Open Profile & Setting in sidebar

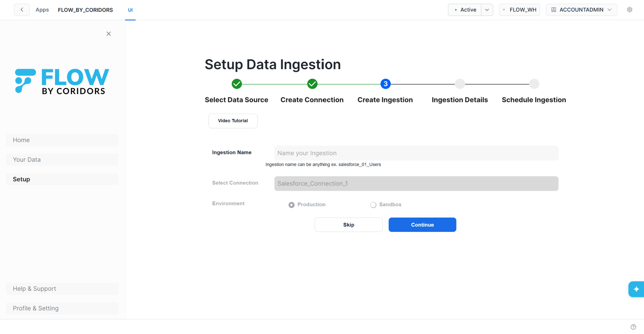click(62, 308)
